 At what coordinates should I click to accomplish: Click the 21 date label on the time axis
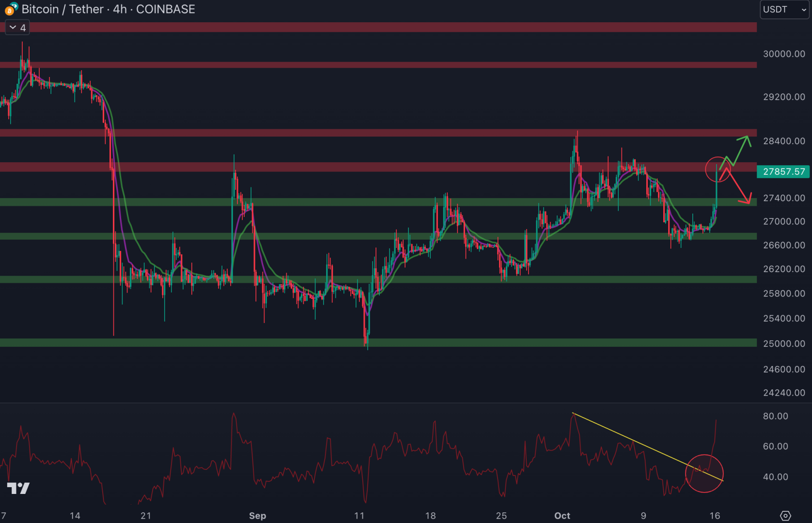coord(146,516)
